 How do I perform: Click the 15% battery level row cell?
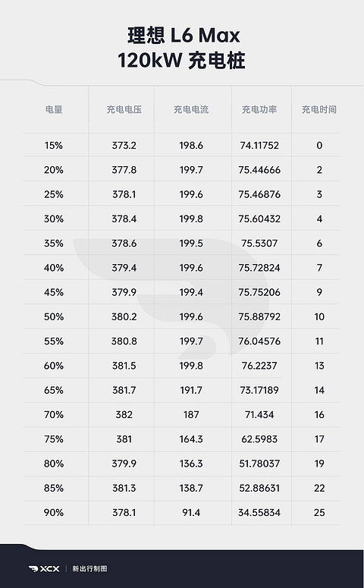coord(54,145)
